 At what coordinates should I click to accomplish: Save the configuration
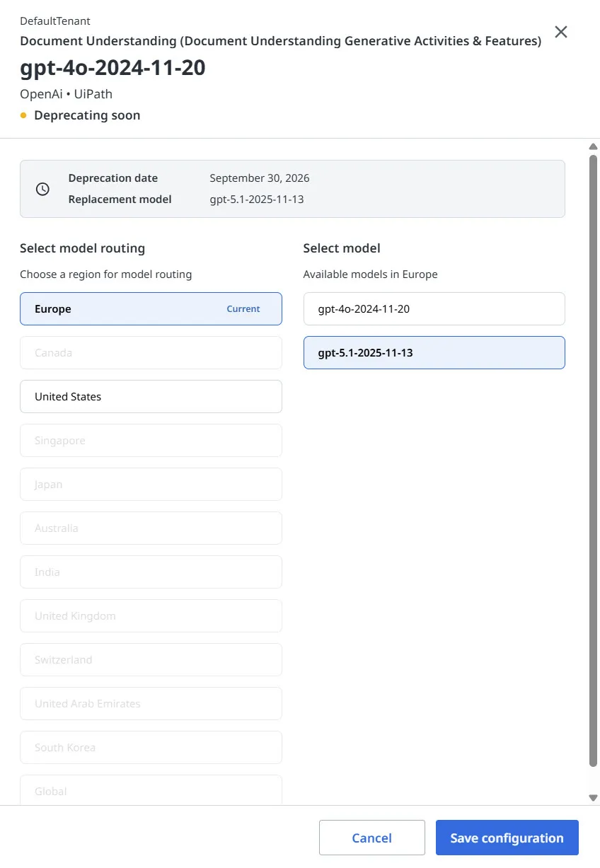[x=507, y=838]
